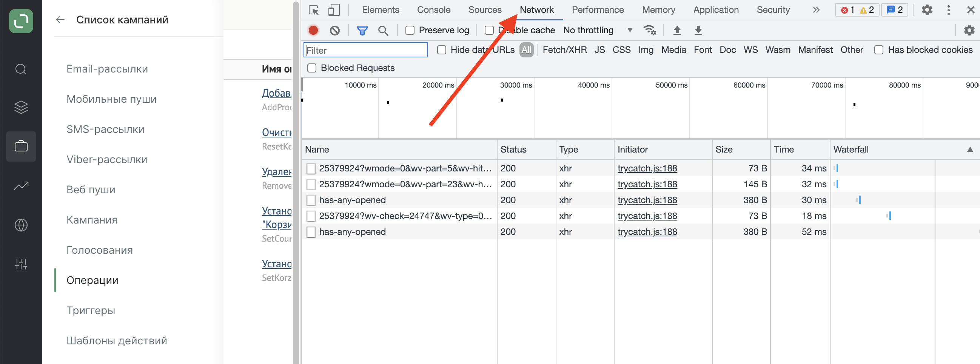The height and width of the screenshot is (364, 980).
Task: Tick the checkbox of the wv-part=5 request
Action: point(311,168)
